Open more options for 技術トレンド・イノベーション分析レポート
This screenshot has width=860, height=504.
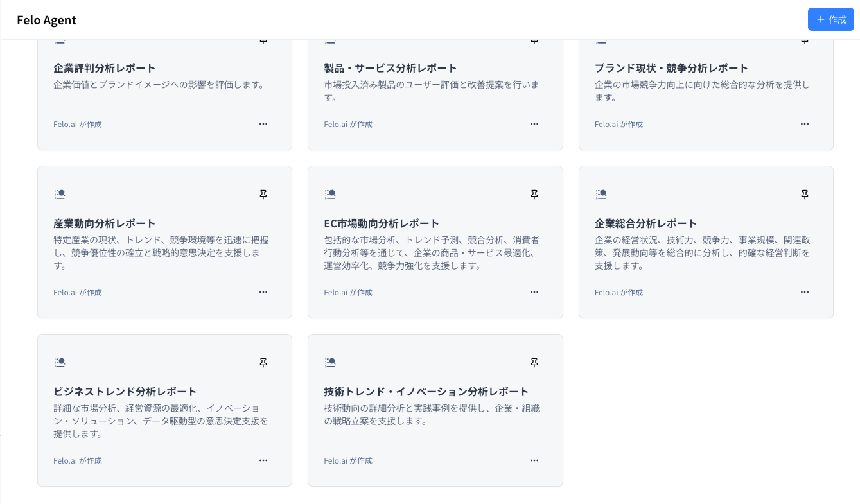pos(534,460)
